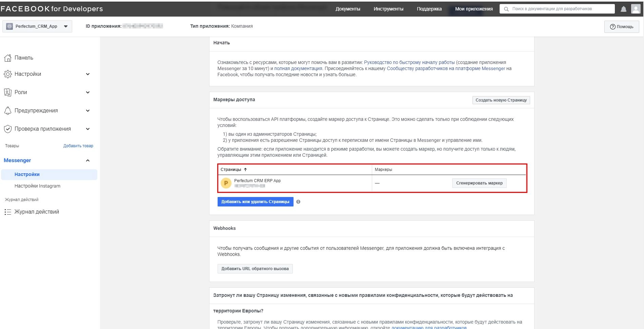Open Сообществу разработчиков на платформе Messenger link
Screen dimensions: 644x329
(446, 69)
